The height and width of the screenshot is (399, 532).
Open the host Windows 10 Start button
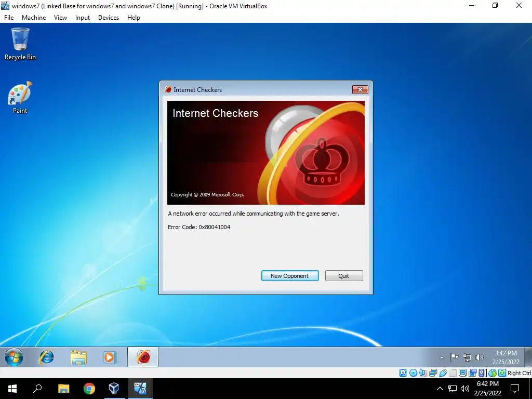(x=12, y=389)
